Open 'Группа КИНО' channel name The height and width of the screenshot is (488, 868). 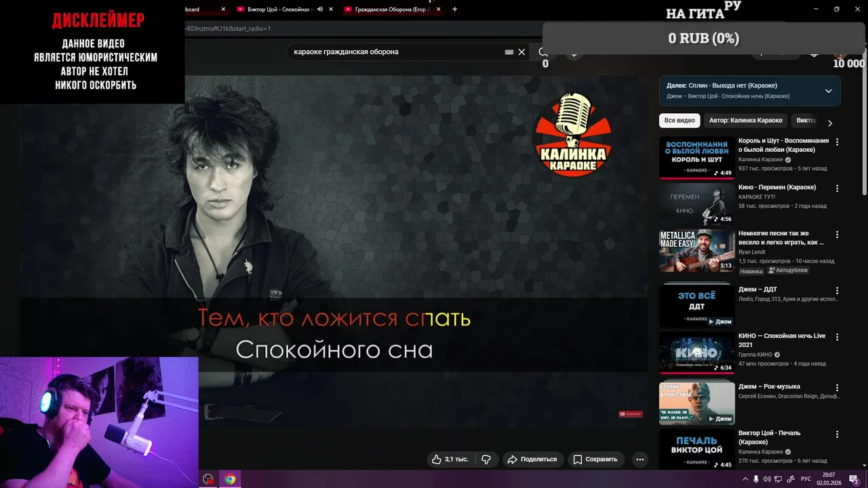[755, 354]
